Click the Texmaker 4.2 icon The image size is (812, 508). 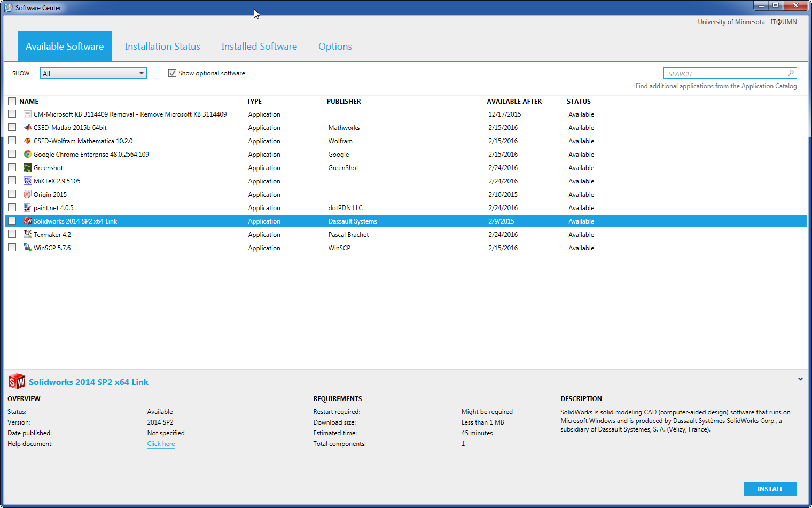[27, 234]
